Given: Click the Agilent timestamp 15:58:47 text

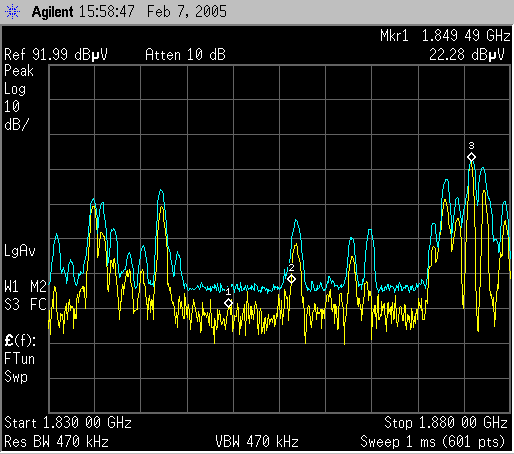Looking at the screenshot, I should pos(107,12).
